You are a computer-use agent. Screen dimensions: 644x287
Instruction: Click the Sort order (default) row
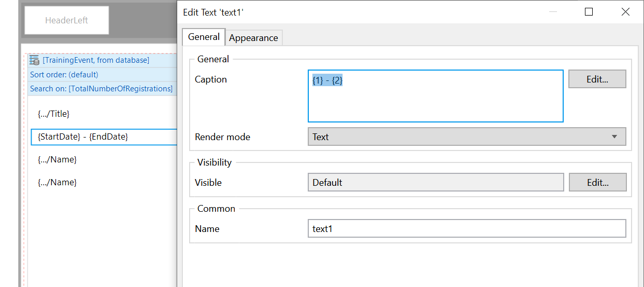pyautogui.click(x=64, y=75)
